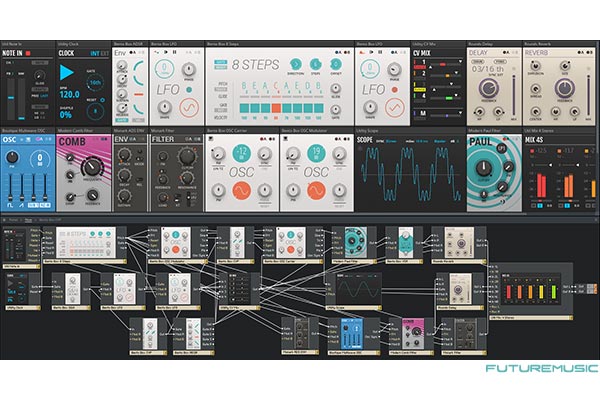Image resolution: width=600 pixels, height=400 pixels.
Task: Click the orange sine wave button on OSC Modulator
Action: (x=316, y=190)
